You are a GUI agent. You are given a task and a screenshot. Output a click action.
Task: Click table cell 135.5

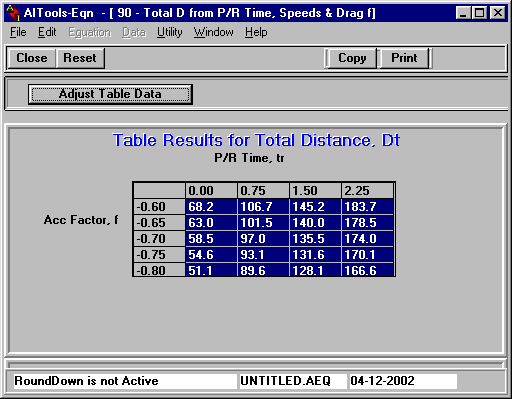point(315,239)
